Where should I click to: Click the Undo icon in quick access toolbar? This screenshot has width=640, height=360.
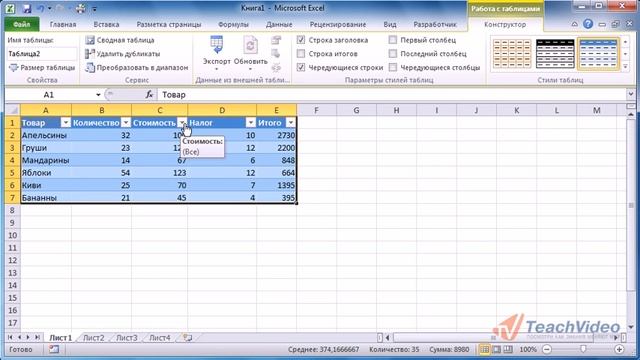[x=41, y=8]
